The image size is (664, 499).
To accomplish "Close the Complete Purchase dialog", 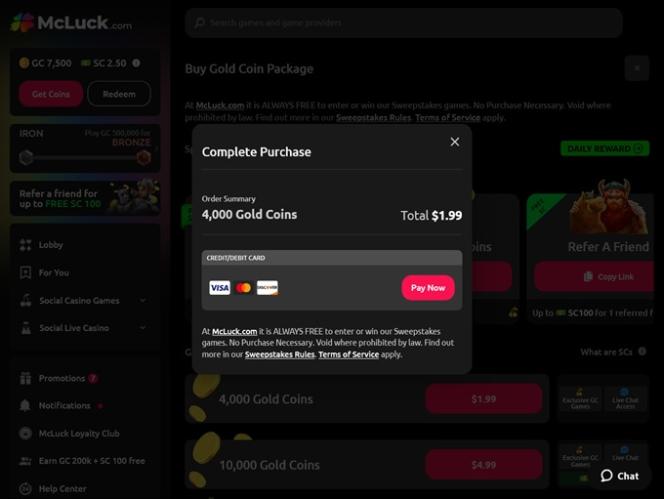I will 454,141.
